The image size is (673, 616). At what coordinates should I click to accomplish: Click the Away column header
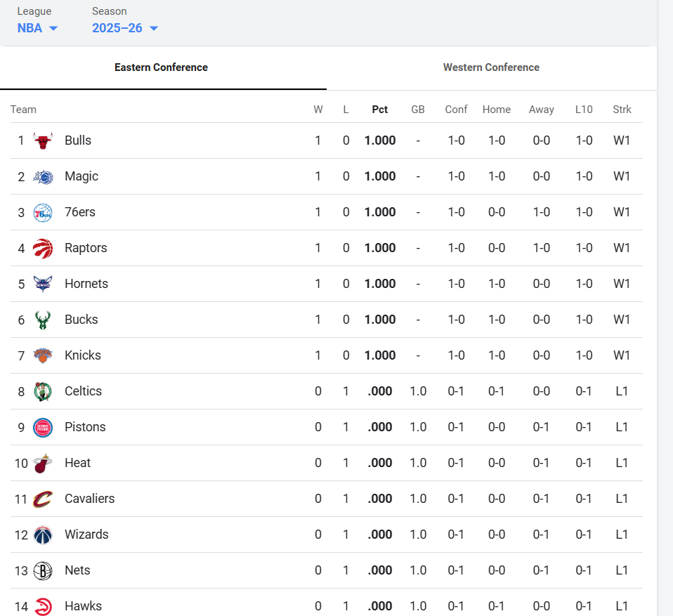pyautogui.click(x=541, y=110)
